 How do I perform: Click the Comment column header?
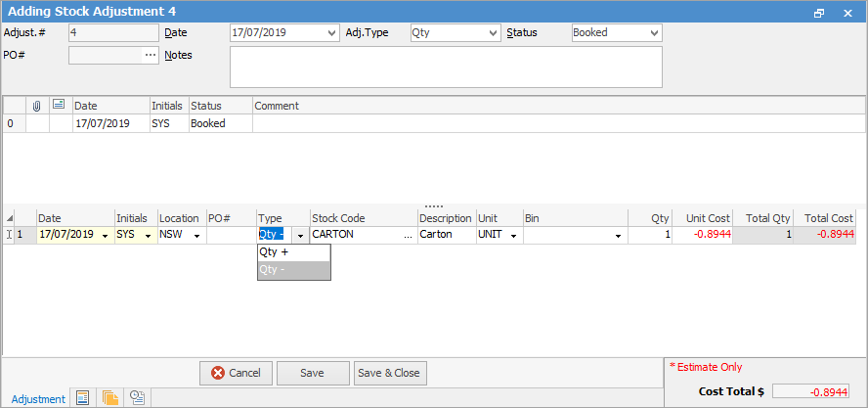click(559, 106)
